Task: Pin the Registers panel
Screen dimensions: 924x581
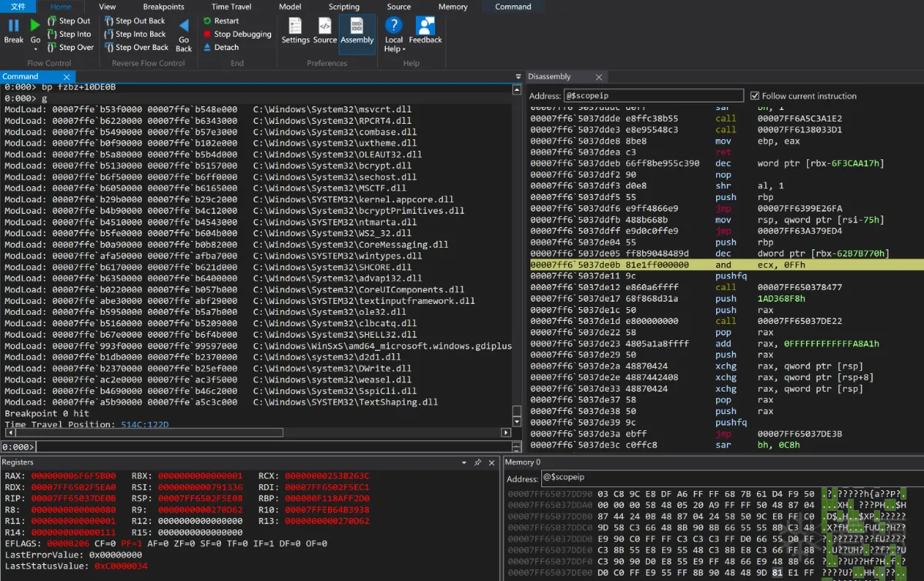Action: 477,462
